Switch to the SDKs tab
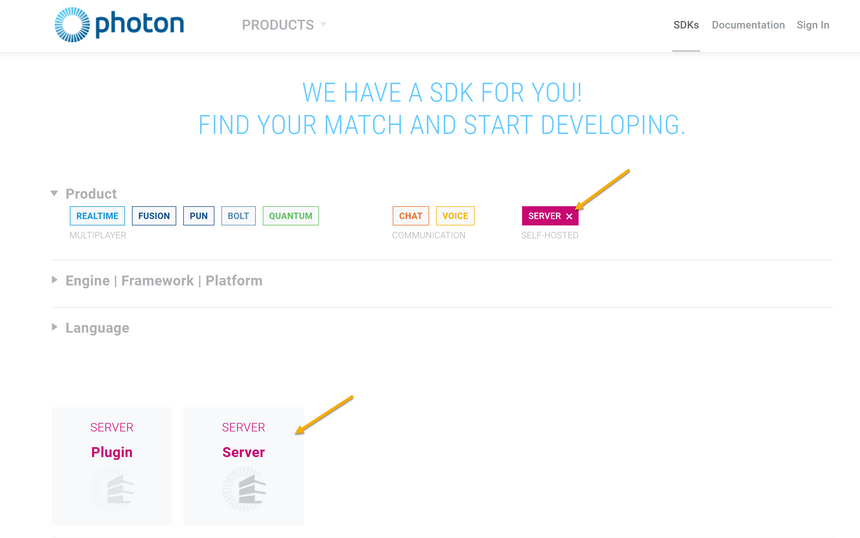The height and width of the screenshot is (538, 860). coord(686,25)
